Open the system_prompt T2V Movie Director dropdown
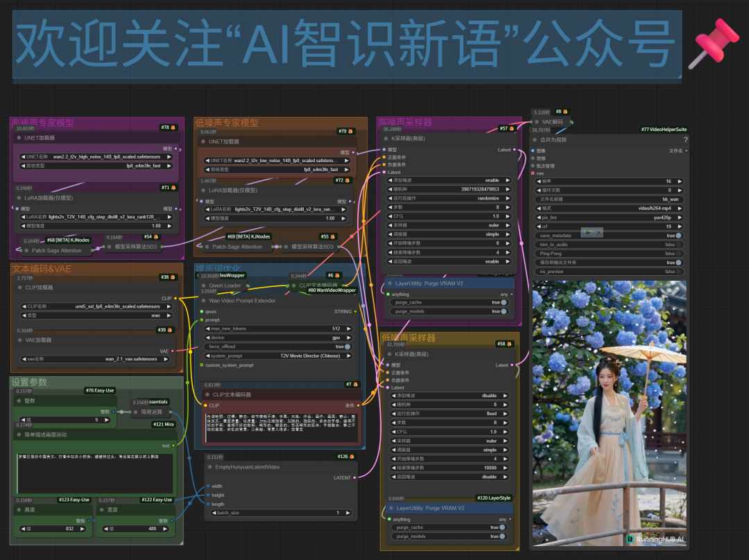This screenshot has width=749, height=560. point(278,356)
